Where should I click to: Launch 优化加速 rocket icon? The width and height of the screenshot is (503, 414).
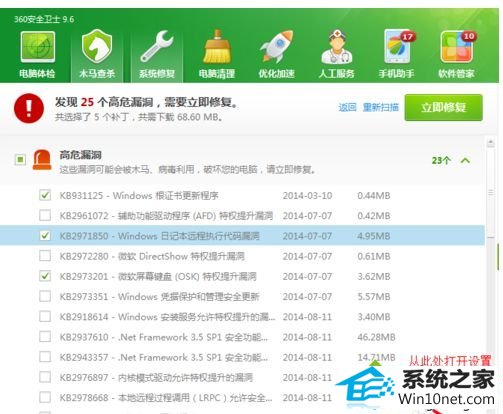(277, 46)
